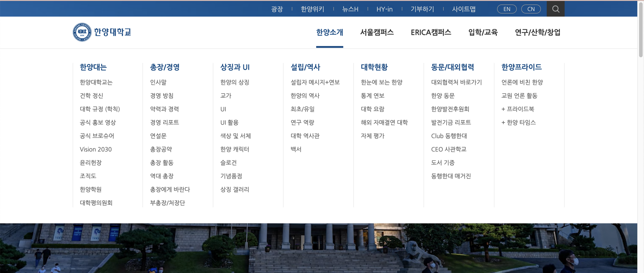This screenshot has width=644, height=273.
Task: Open 설립자 메시지+연보 link
Action: click(315, 82)
